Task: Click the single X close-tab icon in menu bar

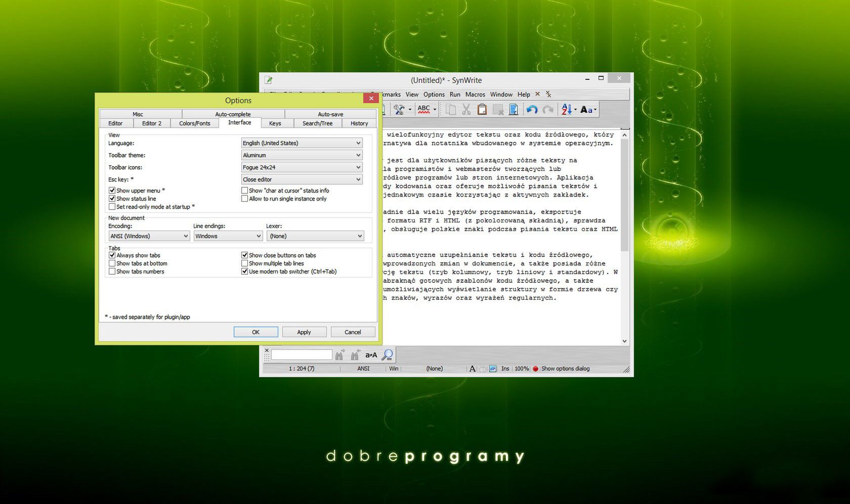Action: tap(537, 94)
